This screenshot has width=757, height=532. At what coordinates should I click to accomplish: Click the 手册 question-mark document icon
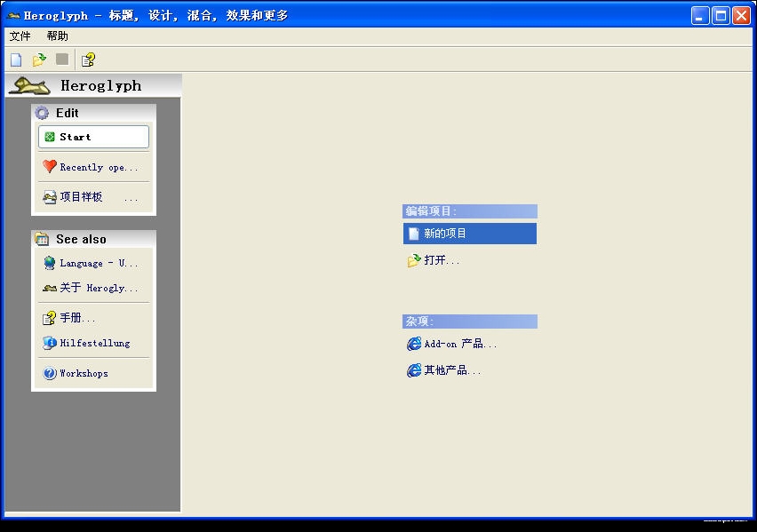[49, 318]
